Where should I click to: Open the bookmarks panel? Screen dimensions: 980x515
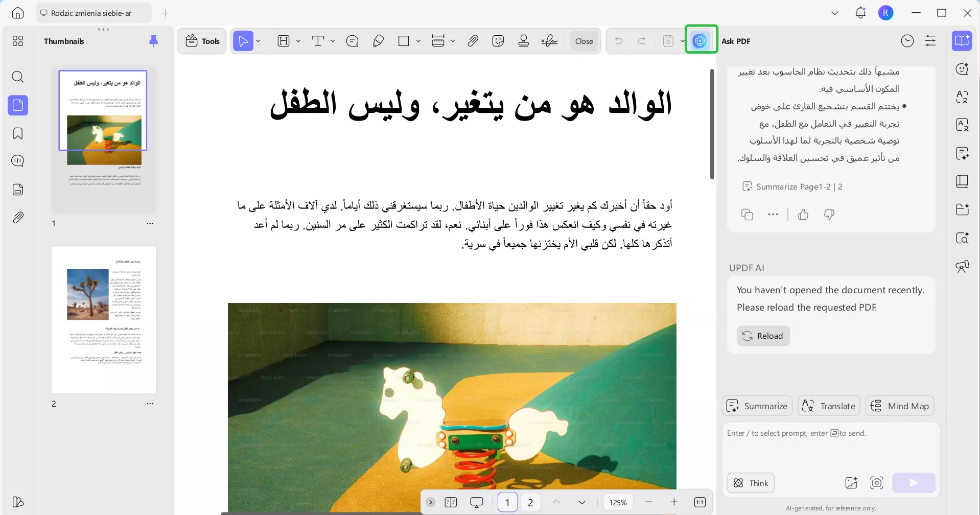(18, 133)
